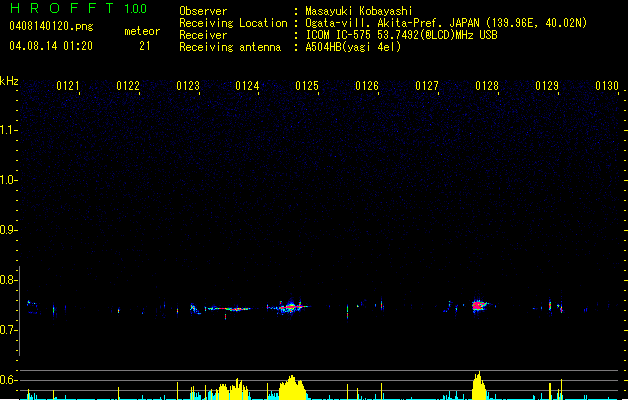Click the 1.0 kHz axis label

[x=8, y=180]
